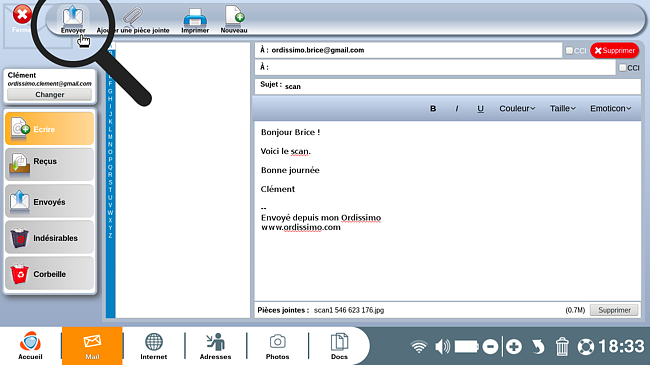Open Internet browser in taskbar
This screenshot has width=650, height=365.
[x=153, y=346]
